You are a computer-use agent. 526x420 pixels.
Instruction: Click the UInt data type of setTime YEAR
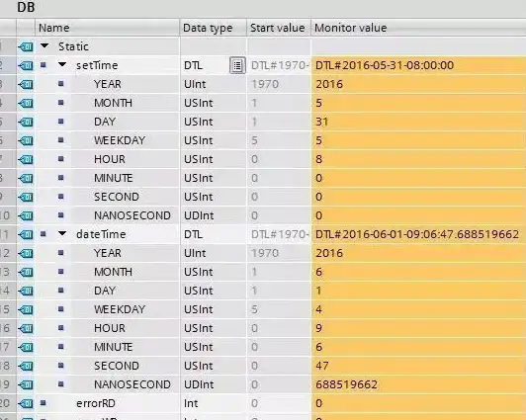pyautogui.click(x=195, y=84)
